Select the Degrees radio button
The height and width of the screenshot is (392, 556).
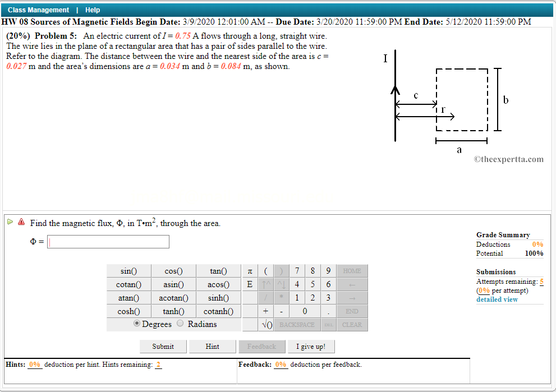pyautogui.click(x=136, y=324)
